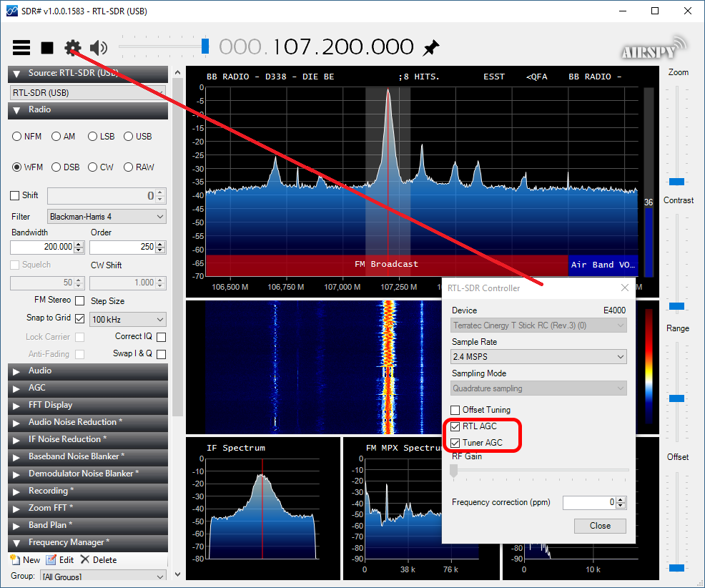The width and height of the screenshot is (705, 588).
Task: Open the Group dropdown in Frequency Manager
Action: (103, 577)
